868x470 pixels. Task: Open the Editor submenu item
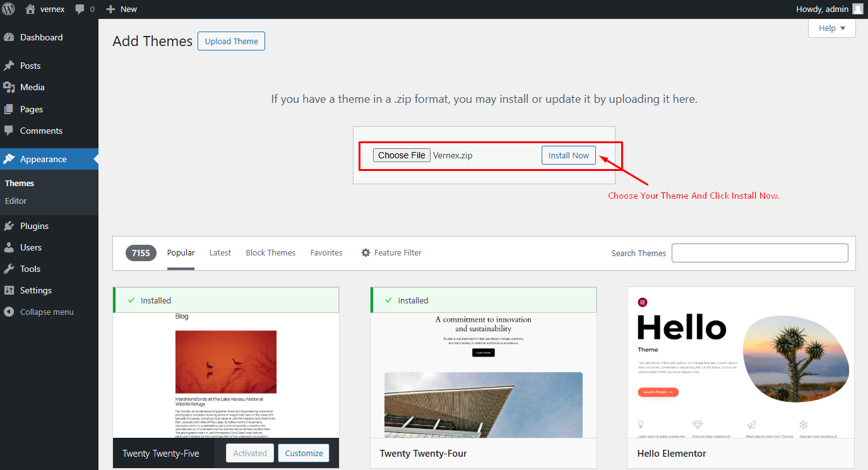[16, 201]
